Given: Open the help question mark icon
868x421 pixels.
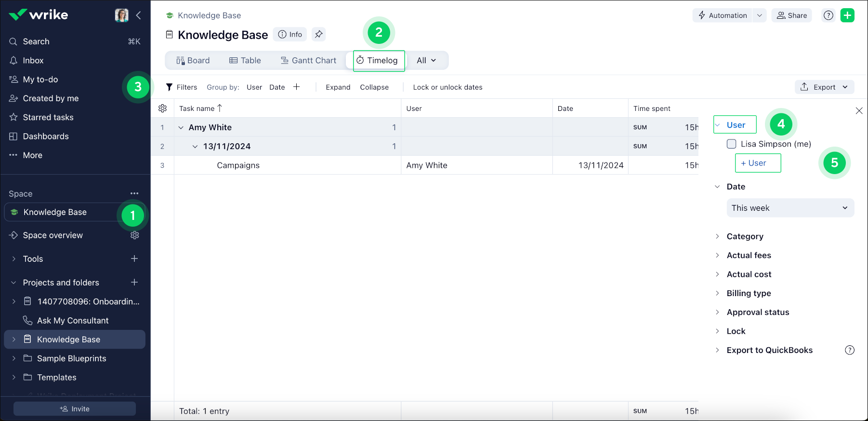Looking at the screenshot, I should (828, 15).
